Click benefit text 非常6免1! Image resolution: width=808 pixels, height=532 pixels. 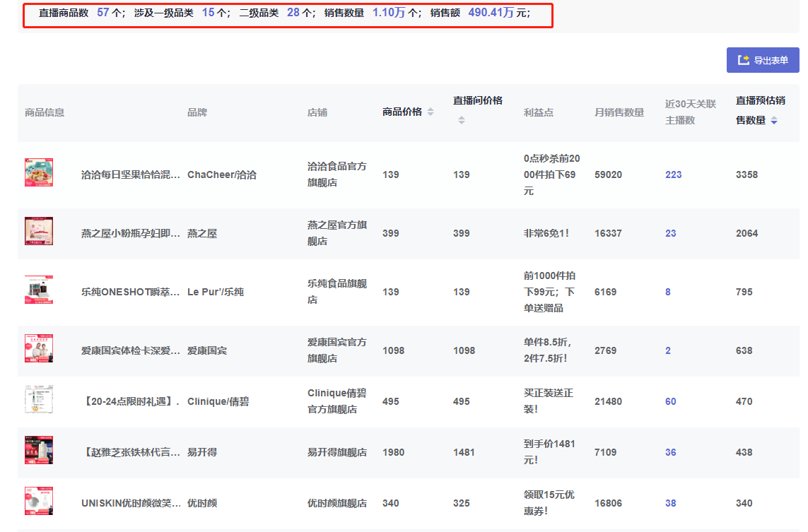pyautogui.click(x=546, y=233)
